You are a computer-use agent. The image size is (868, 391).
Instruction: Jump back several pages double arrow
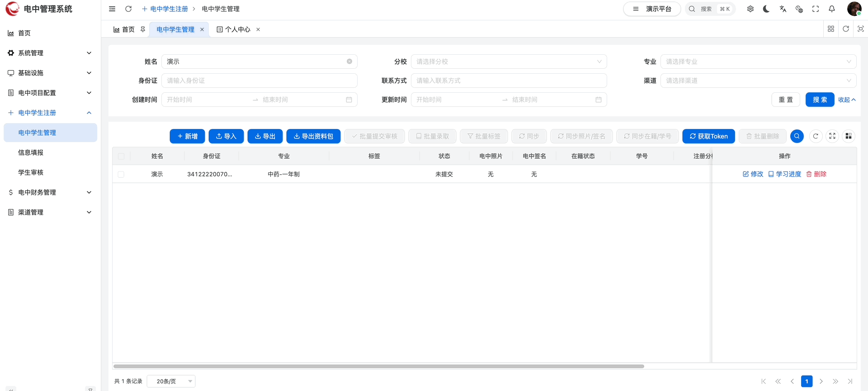tap(778, 381)
